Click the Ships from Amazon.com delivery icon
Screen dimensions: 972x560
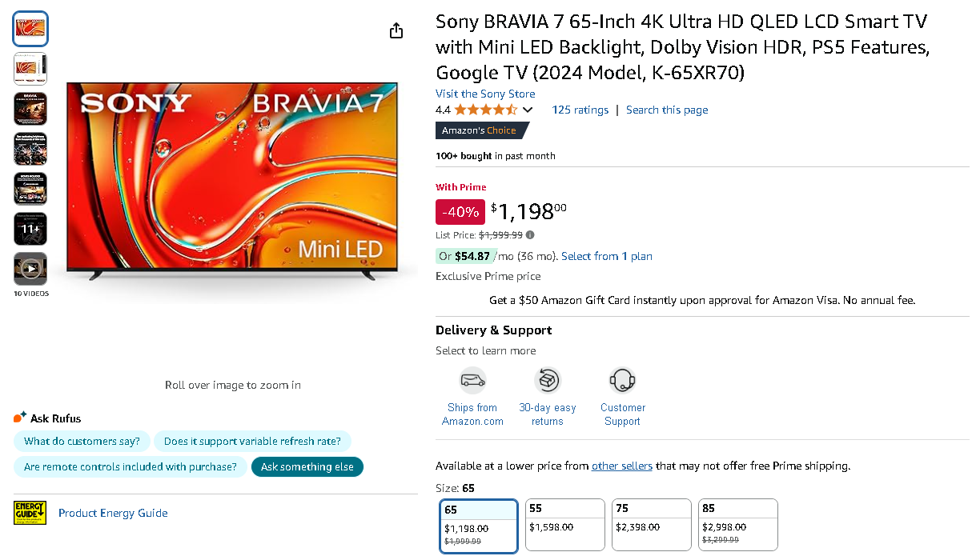pos(472,380)
